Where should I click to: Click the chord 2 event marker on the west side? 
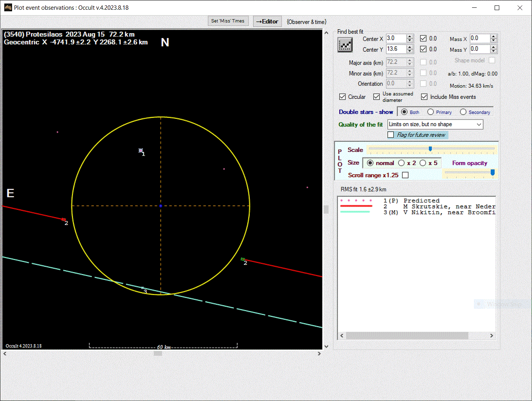243,259
